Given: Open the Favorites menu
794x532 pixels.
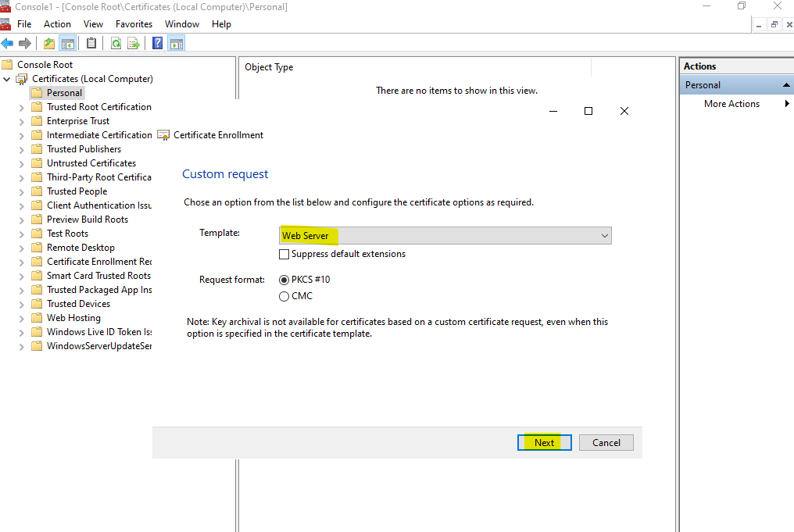Looking at the screenshot, I should pyautogui.click(x=134, y=24).
